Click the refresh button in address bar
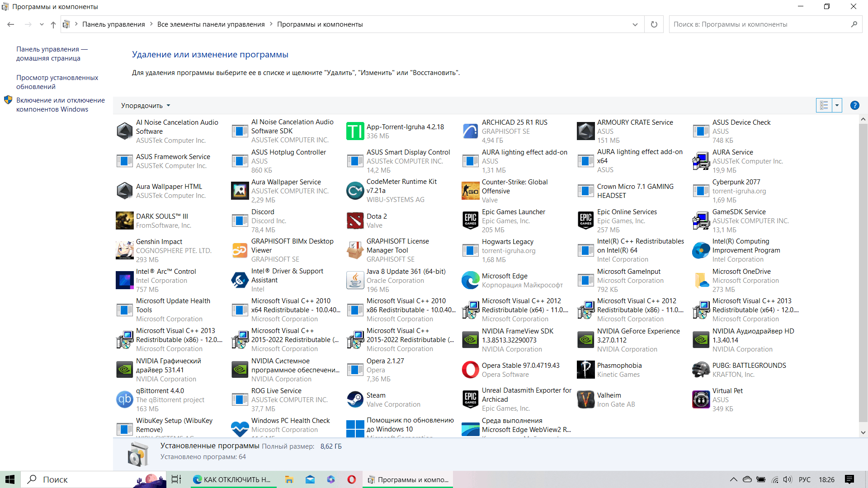This screenshot has height=488, width=868. (654, 24)
